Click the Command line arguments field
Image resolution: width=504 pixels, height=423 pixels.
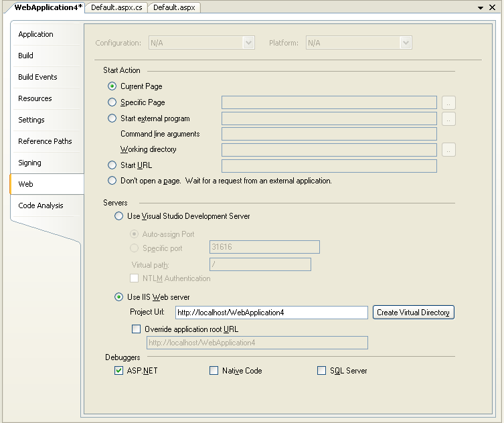(329, 134)
